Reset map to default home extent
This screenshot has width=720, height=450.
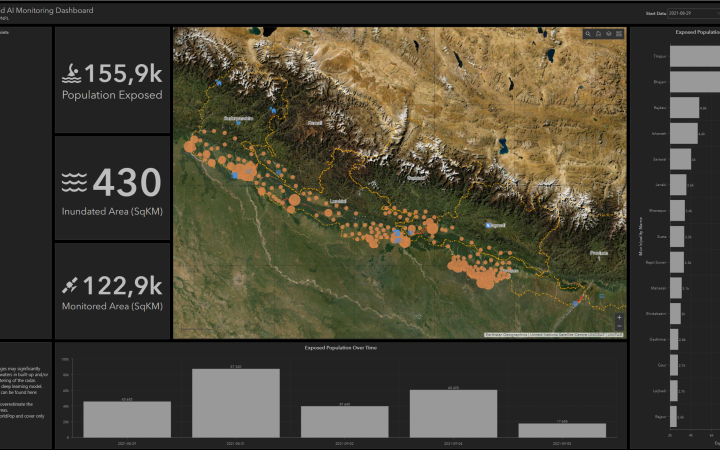[x=598, y=34]
